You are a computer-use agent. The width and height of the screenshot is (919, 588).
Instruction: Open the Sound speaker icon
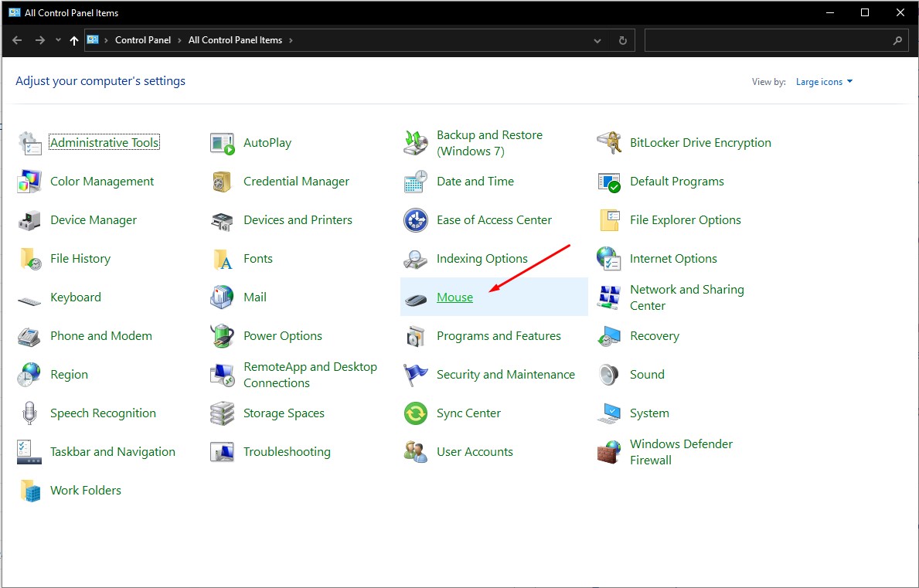[609, 375]
